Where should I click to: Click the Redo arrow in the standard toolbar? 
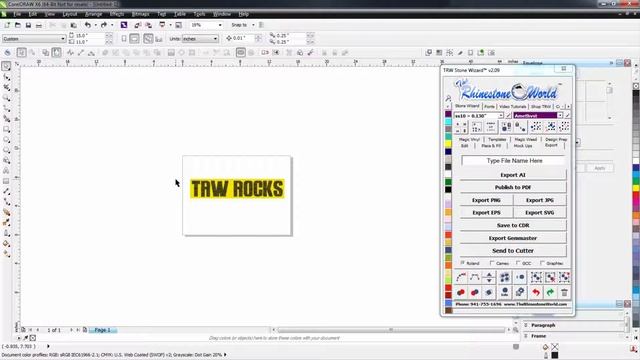(104, 25)
